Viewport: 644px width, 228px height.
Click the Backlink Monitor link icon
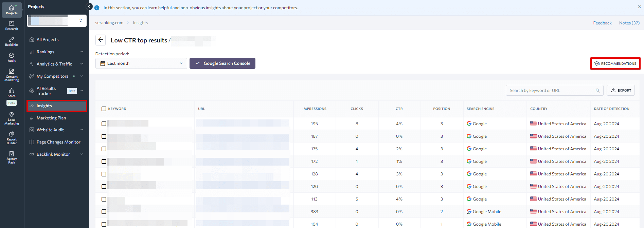coord(32,154)
